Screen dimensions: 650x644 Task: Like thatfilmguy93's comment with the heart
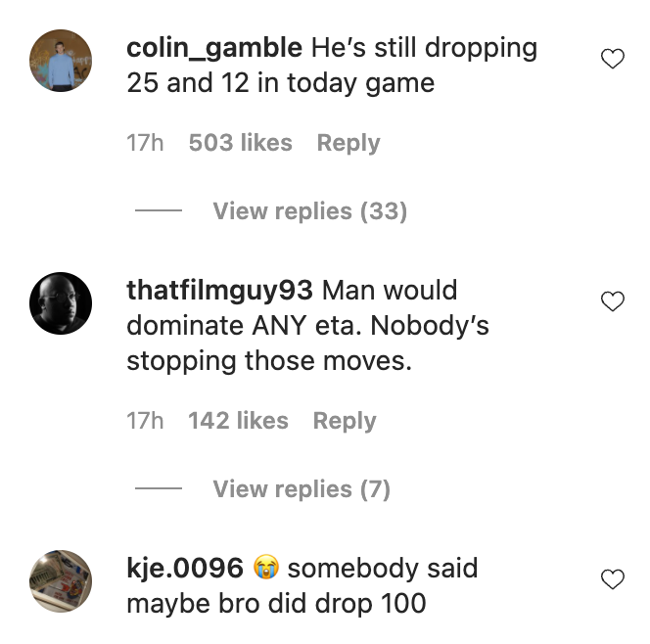coord(612,301)
